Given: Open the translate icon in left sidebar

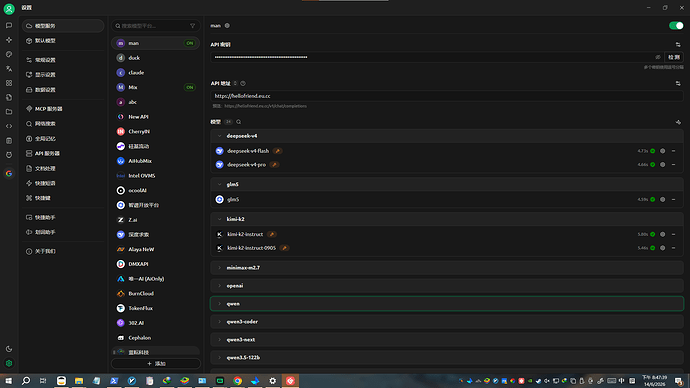Looking at the screenshot, I should tap(9, 69).
